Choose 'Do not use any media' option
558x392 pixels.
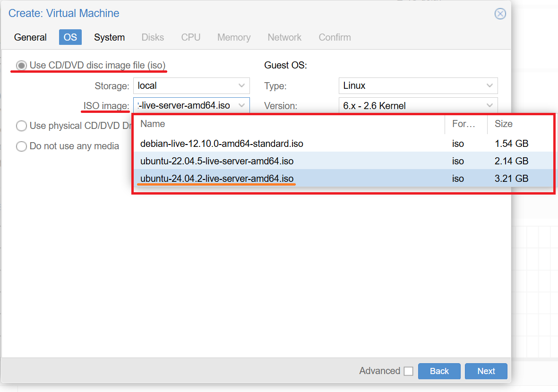21,146
